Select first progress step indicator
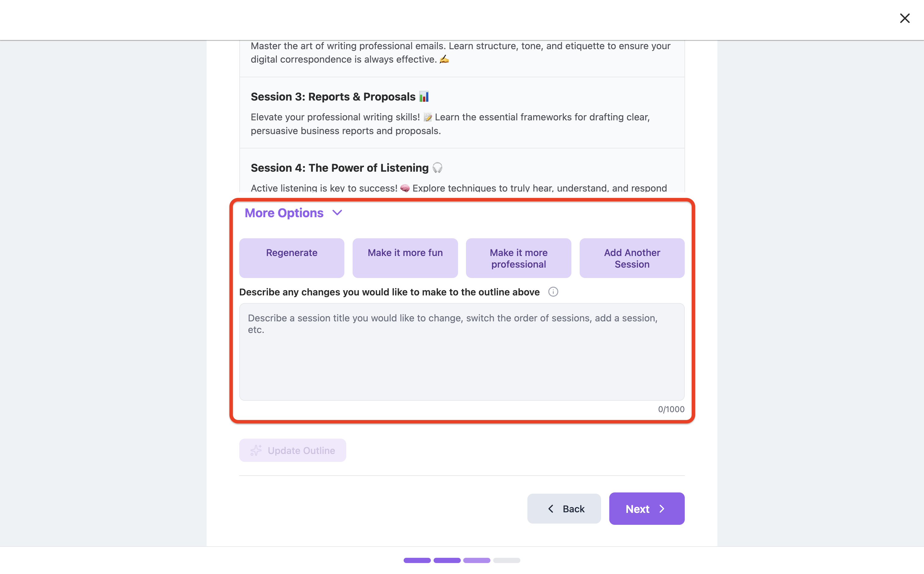The width and height of the screenshot is (924, 574). [417, 560]
